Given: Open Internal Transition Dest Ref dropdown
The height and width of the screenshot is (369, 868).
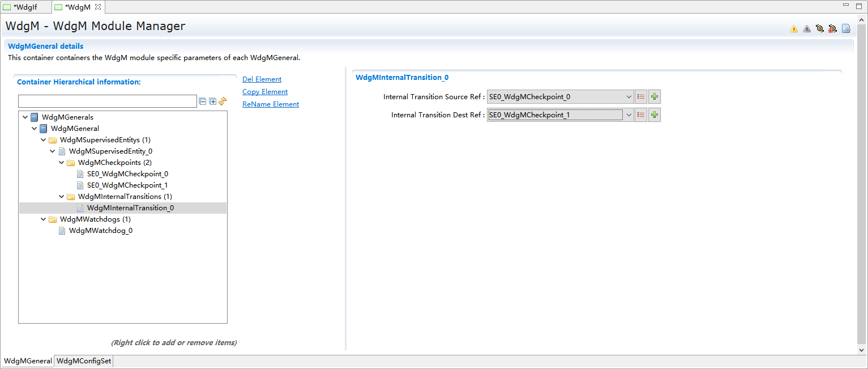Looking at the screenshot, I should (628, 115).
